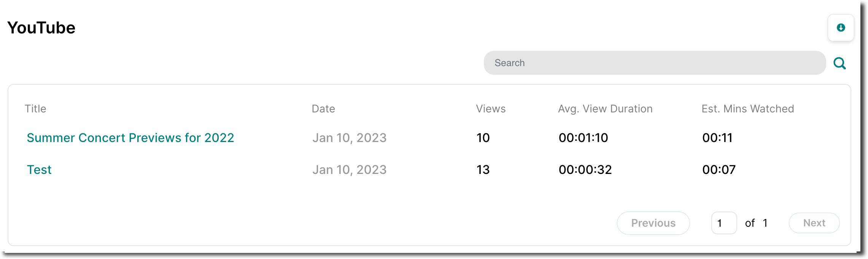868x259 pixels.
Task: Sort the table by the Date column
Action: [x=323, y=109]
